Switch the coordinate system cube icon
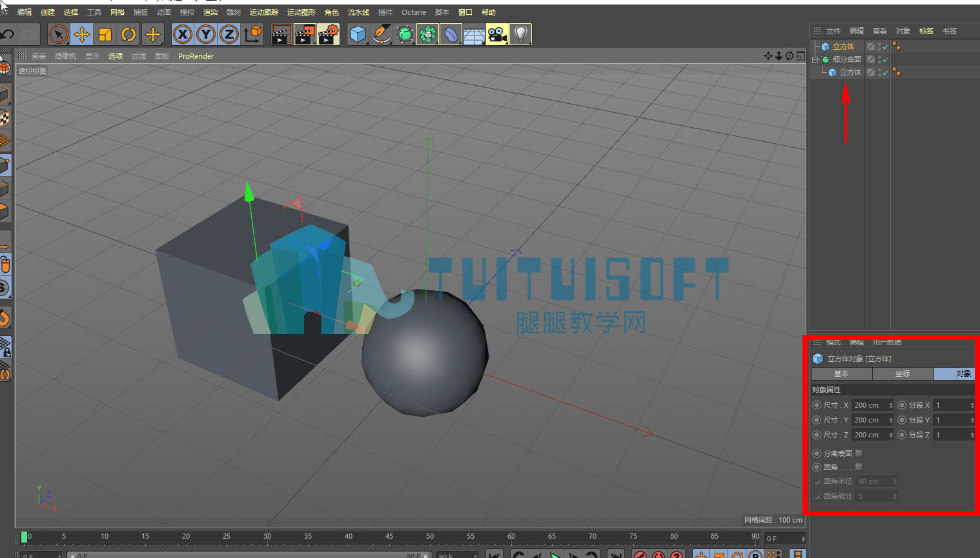This screenshot has width=980, height=558. click(x=253, y=34)
